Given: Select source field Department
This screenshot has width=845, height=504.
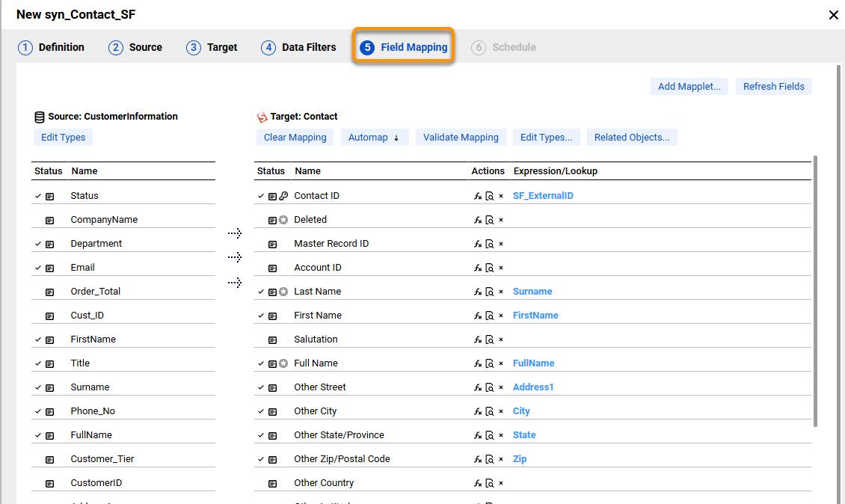Looking at the screenshot, I should coord(96,244).
